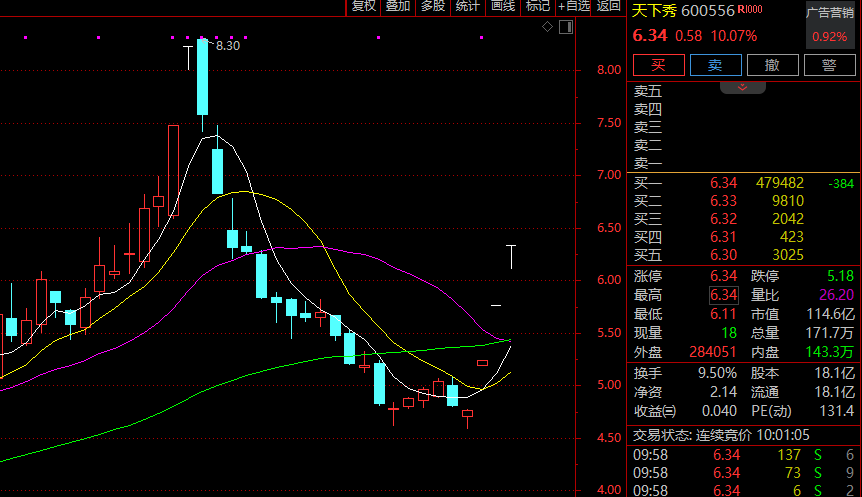Open 多股 multi-stock view
This screenshot has height=497, width=862.
point(433,7)
